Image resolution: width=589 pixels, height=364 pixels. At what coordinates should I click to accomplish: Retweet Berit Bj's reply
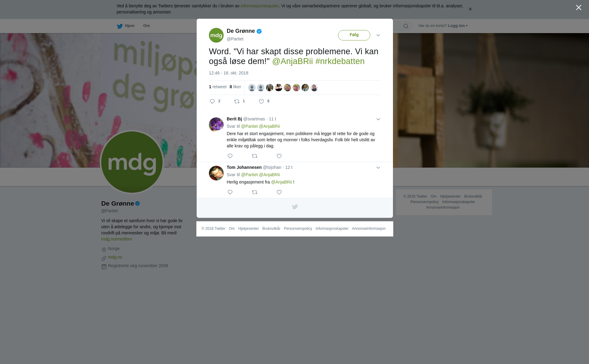pyautogui.click(x=255, y=156)
